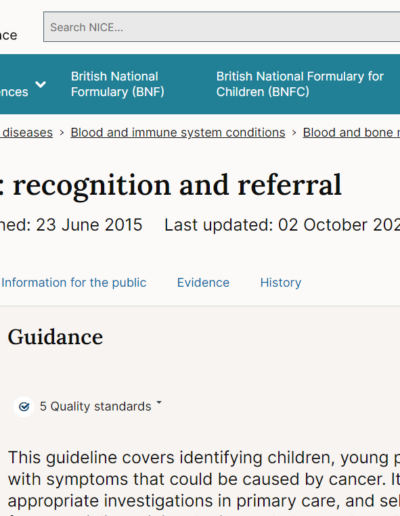Click the Last updated 02 October date

coord(282,225)
